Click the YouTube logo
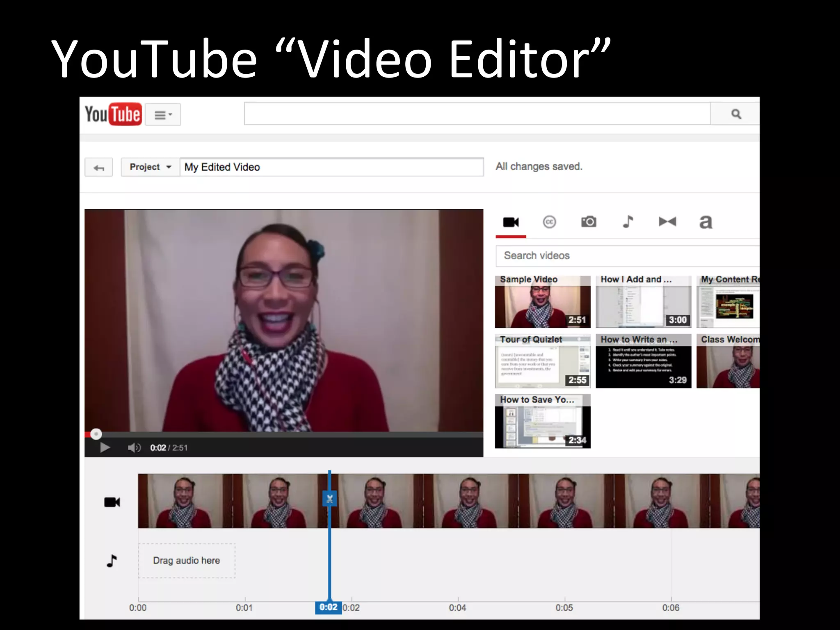 (113, 114)
